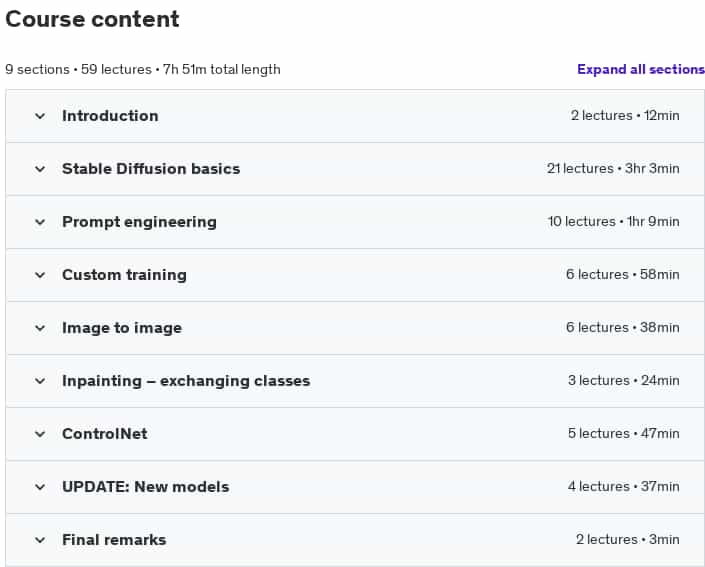Expand UPDATE: New models chevron
The height and width of the screenshot is (567, 705).
click(40, 487)
